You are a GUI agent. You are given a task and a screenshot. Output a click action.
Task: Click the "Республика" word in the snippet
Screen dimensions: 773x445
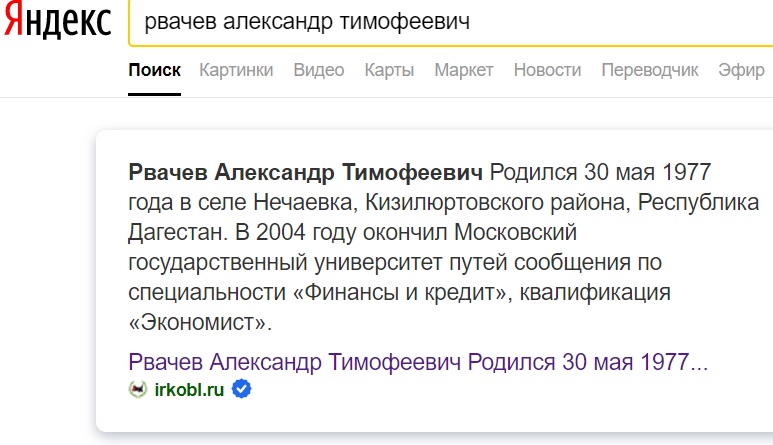click(x=698, y=201)
